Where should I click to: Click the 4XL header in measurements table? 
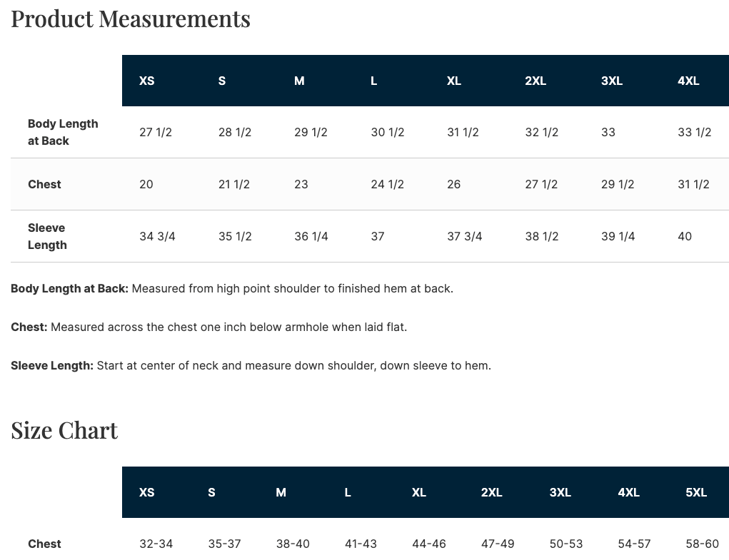pos(688,81)
